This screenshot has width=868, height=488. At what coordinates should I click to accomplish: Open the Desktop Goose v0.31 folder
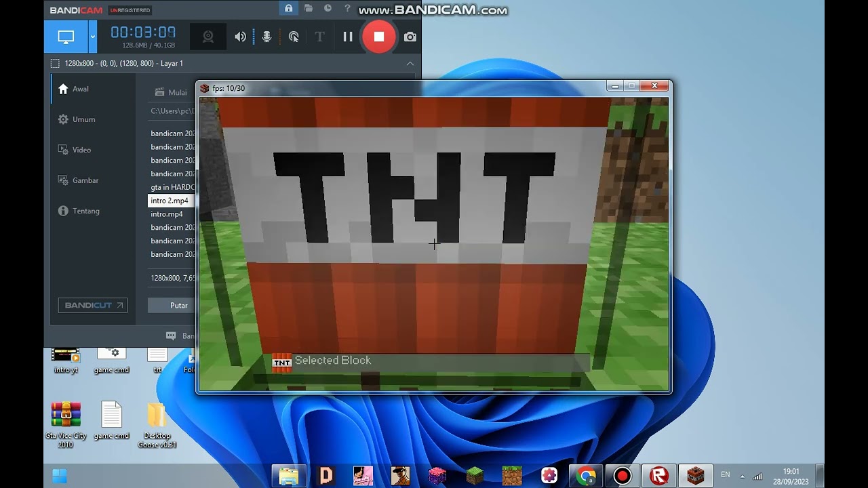157,424
